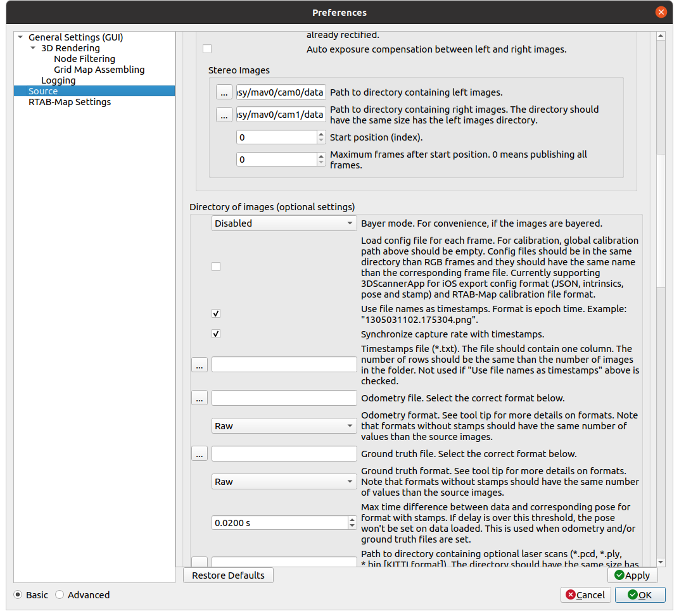The height and width of the screenshot is (616, 679).
Task: Browse for right images directory path
Action: pos(224,115)
